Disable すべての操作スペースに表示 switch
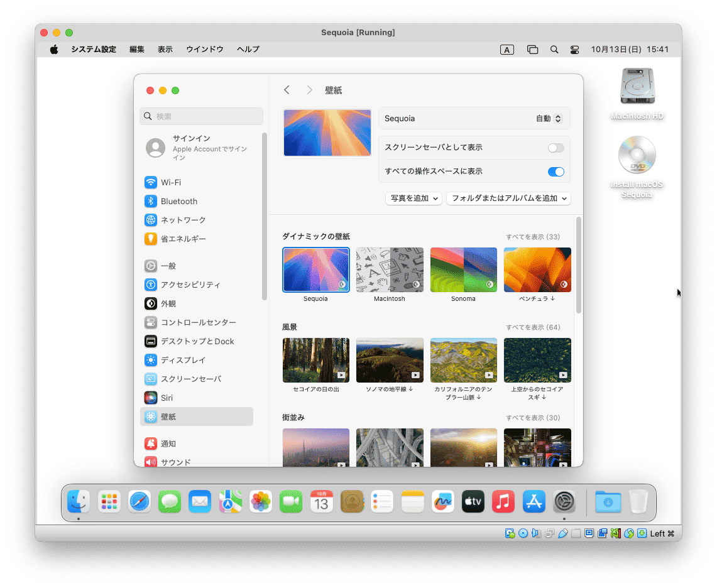The width and height of the screenshot is (717, 588). pyautogui.click(x=556, y=171)
